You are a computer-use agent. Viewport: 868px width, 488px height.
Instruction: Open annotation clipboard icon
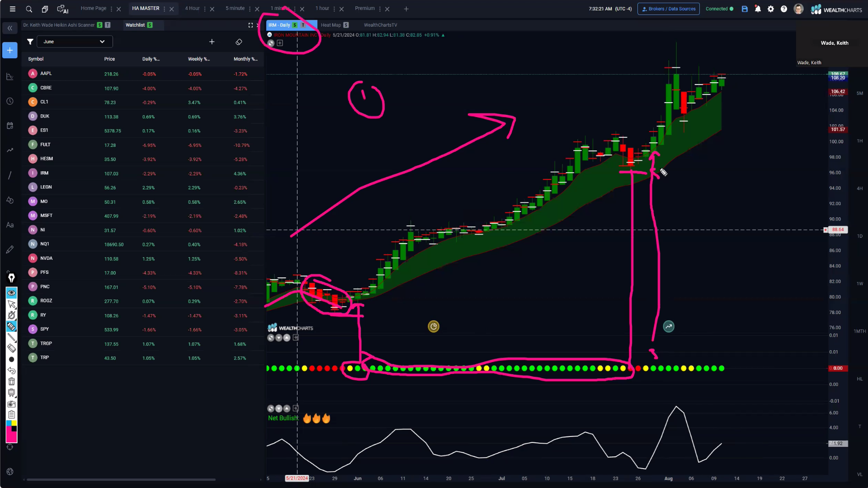(x=11, y=415)
